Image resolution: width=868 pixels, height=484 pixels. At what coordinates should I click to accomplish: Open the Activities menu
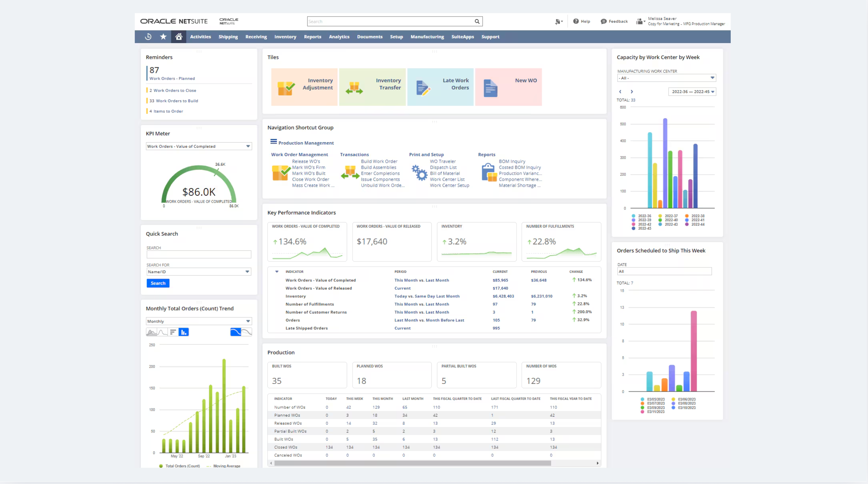pos(201,37)
